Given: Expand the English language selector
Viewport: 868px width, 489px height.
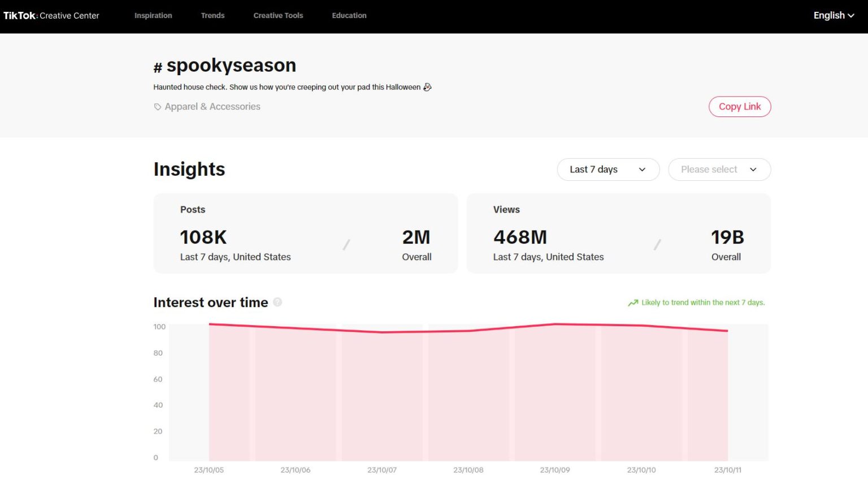Looking at the screenshot, I should (x=833, y=16).
